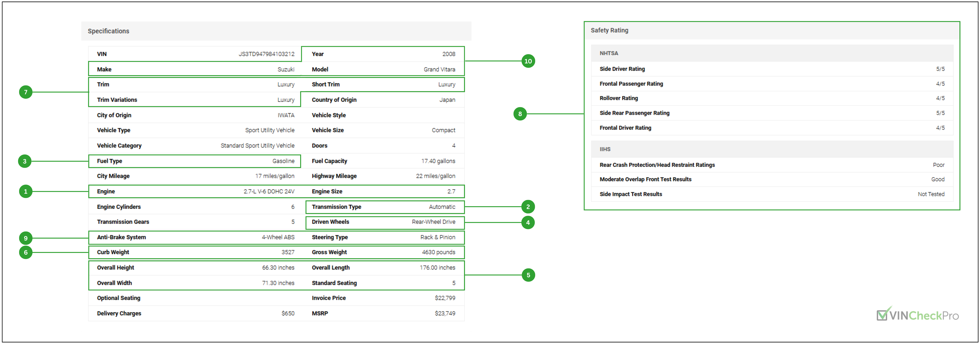Click the Make value Suzuki
980x344 pixels.
click(x=286, y=70)
